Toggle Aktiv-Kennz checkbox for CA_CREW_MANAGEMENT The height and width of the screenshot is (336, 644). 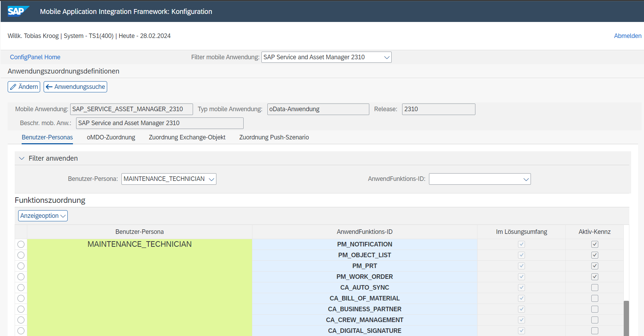coord(595,320)
